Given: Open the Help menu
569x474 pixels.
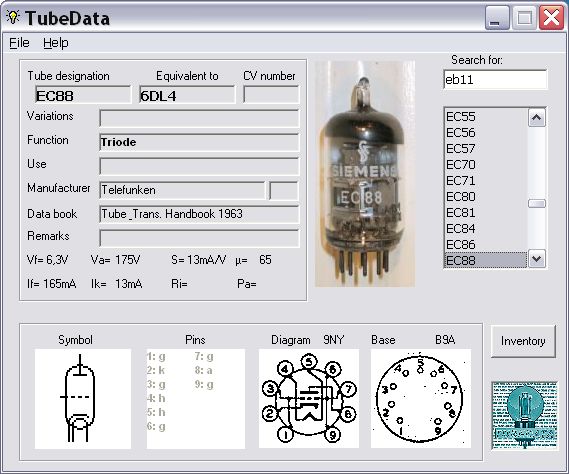Looking at the screenshot, I should pyautogui.click(x=56, y=43).
